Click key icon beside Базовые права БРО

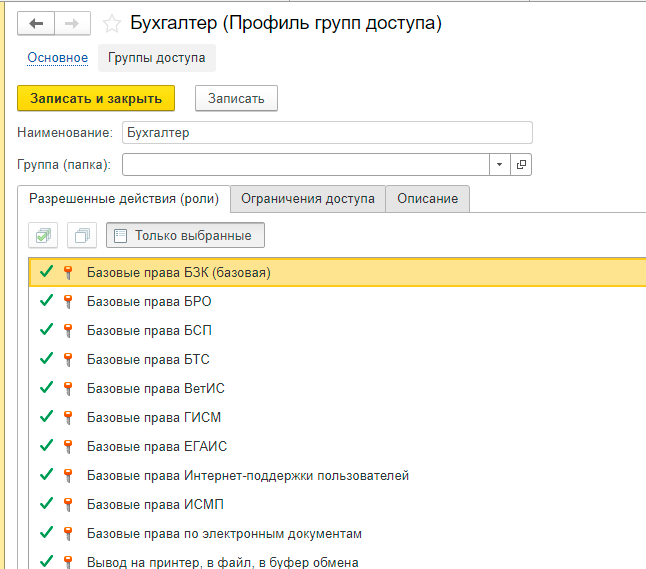click(68, 301)
